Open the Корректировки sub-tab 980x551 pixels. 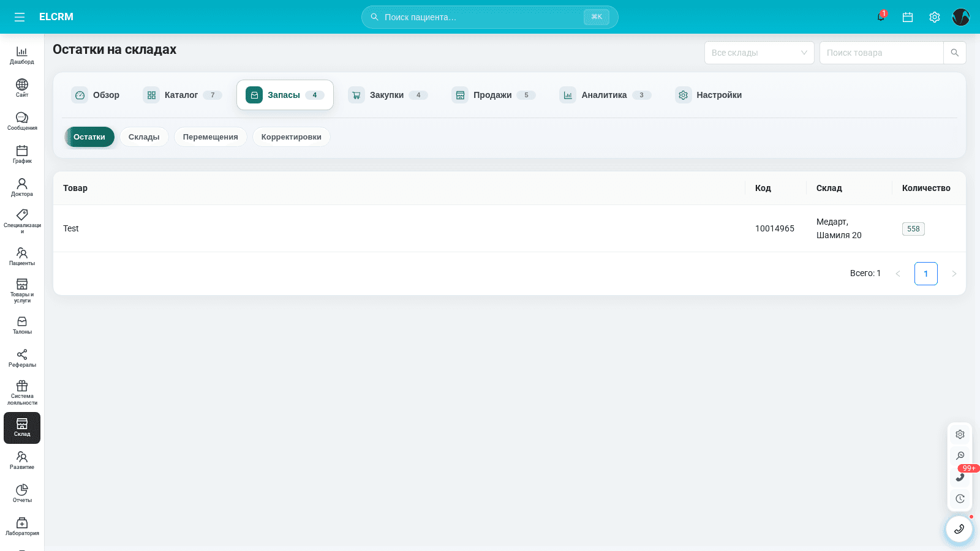click(x=292, y=137)
